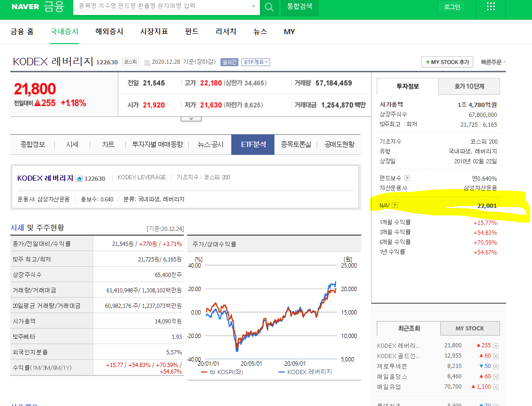Switch to the 시세 tab
The width and height of the screenshot is (532, 406).
pyautogui.click(x=72, y=145)
